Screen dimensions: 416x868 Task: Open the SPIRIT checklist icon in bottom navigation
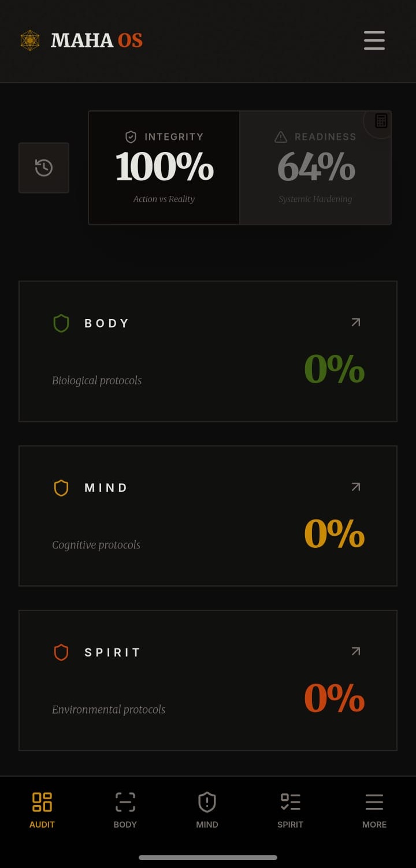point(290,802)
